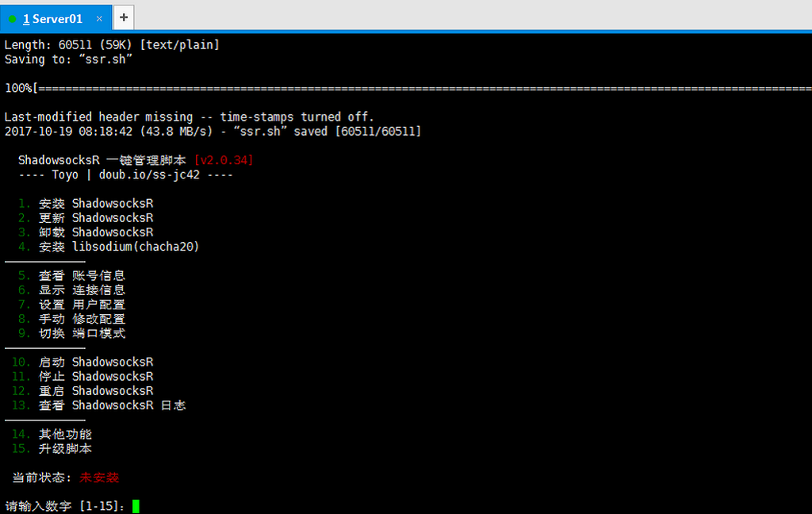Click menu option 1 安装 ShadowsocksR

[x=86, y=204]
